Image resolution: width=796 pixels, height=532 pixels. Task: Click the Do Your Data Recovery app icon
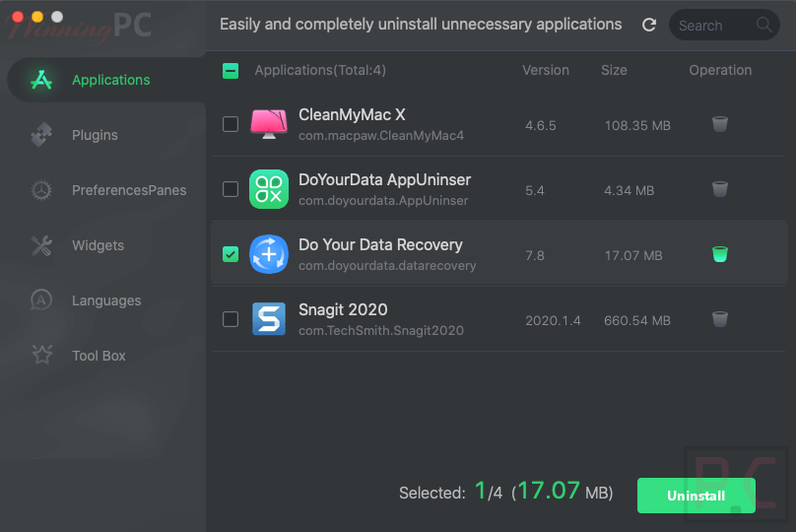tap(269, 254)
